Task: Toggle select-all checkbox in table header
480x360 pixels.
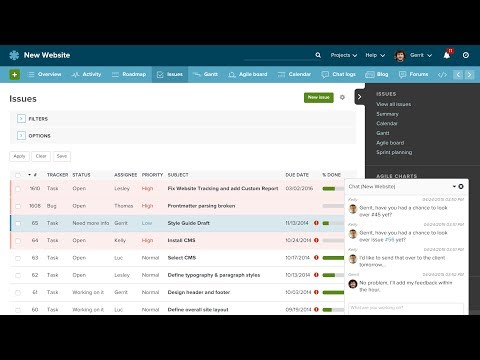Action: click(x=18, y=175)
